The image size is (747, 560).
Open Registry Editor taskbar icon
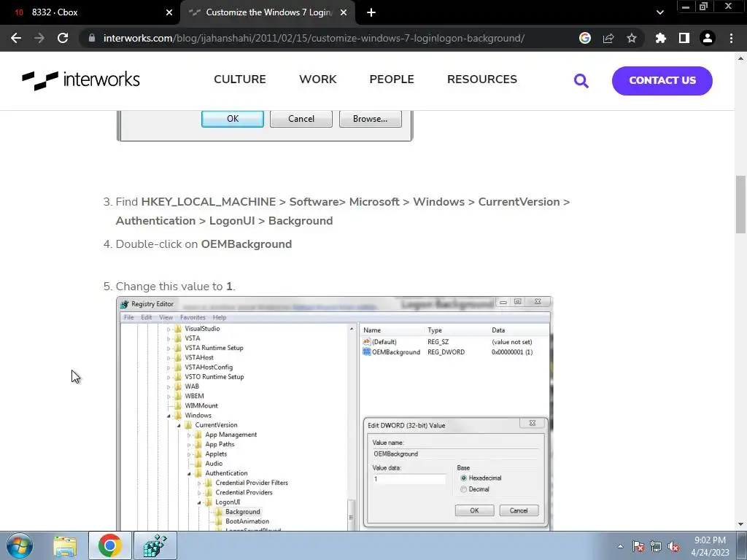click(x=155, y=545)
